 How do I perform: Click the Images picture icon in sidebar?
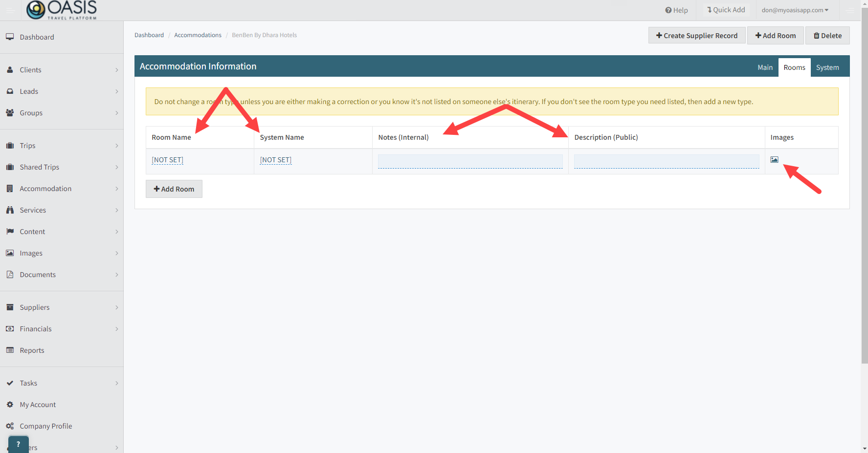pos(10,253)
